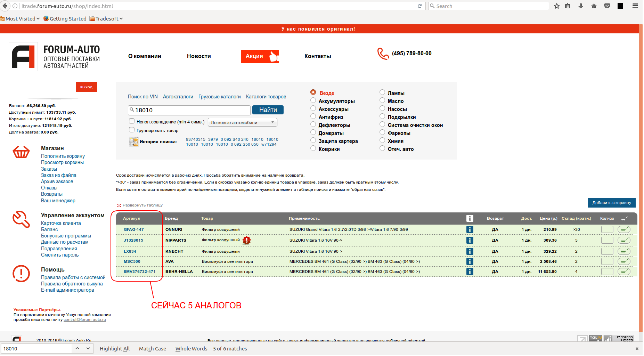644x356 pixels.
Task: Bookmark this page with star icon
Action: click(557, 6)
